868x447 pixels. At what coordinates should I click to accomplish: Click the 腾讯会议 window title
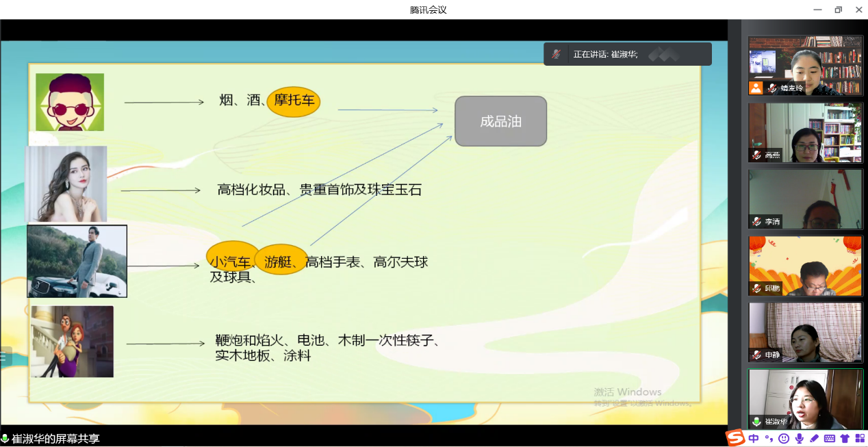pos(429,10)
